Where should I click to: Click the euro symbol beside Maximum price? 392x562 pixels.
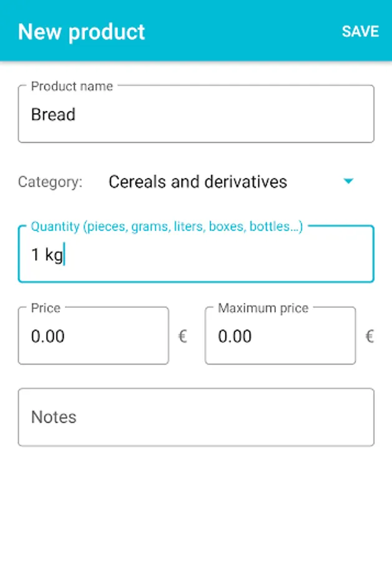point(370,337)
